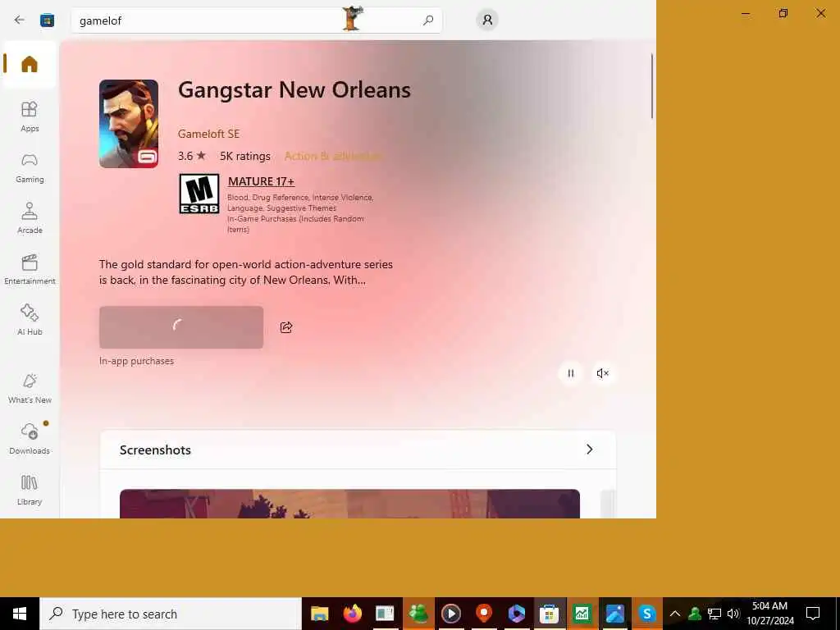Open the Arcade section in sidebar

pos(30,218)
